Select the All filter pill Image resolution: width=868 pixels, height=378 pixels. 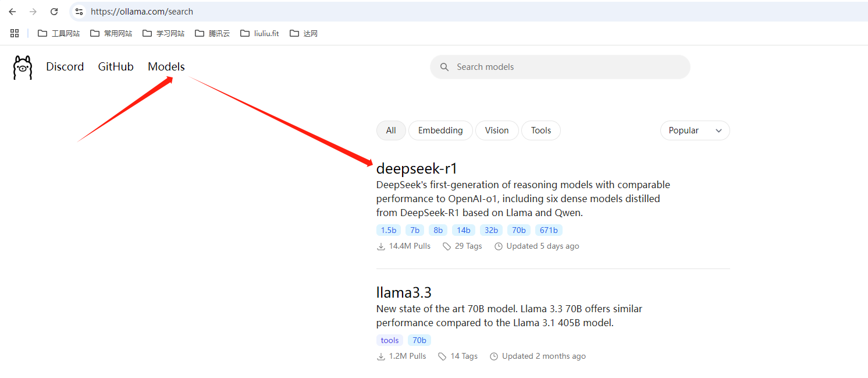pyautogui.click(x=390, y=130)
